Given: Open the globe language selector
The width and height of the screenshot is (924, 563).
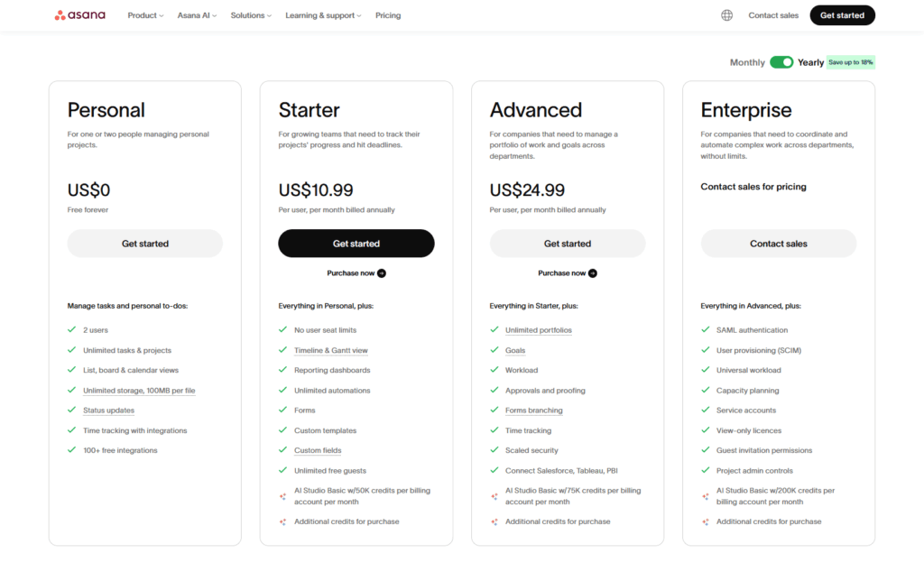Looking at the screenshot, I should pos(726,15).
